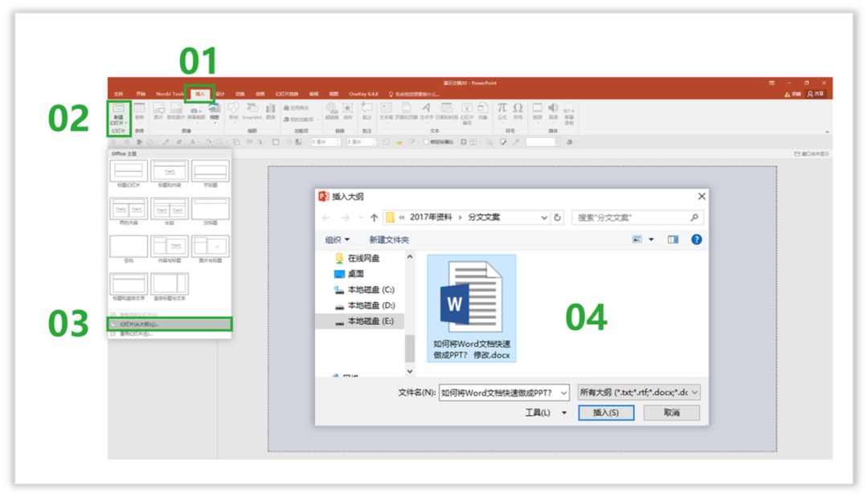
Task: Open address path history dropdown in dialog
Action: (x=543, y=218)
